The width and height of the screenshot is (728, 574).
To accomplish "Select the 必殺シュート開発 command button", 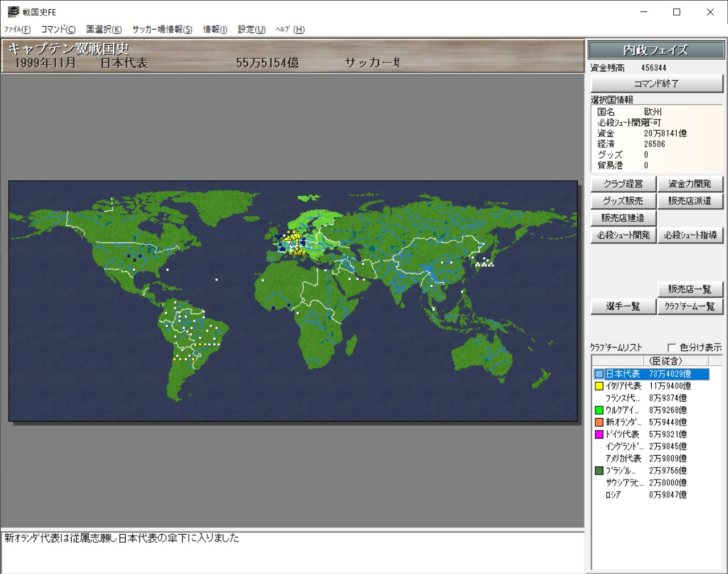I will [623, 235].
